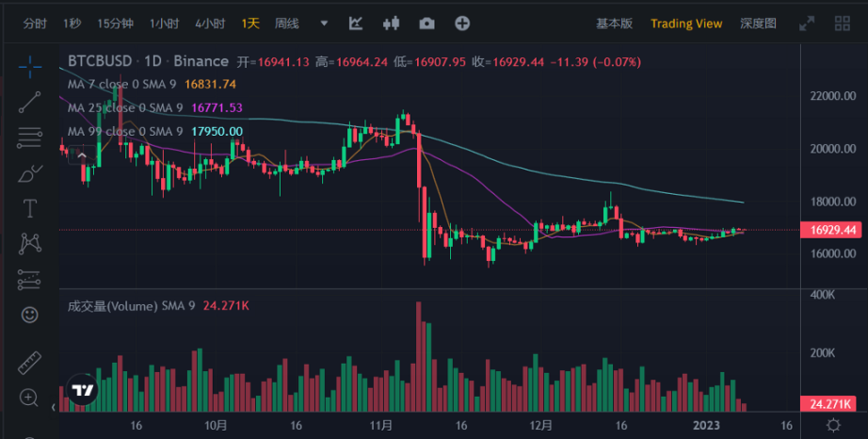Select the text annotation tool
This screenshot has width=868, height=439.
tap(30, 207)
